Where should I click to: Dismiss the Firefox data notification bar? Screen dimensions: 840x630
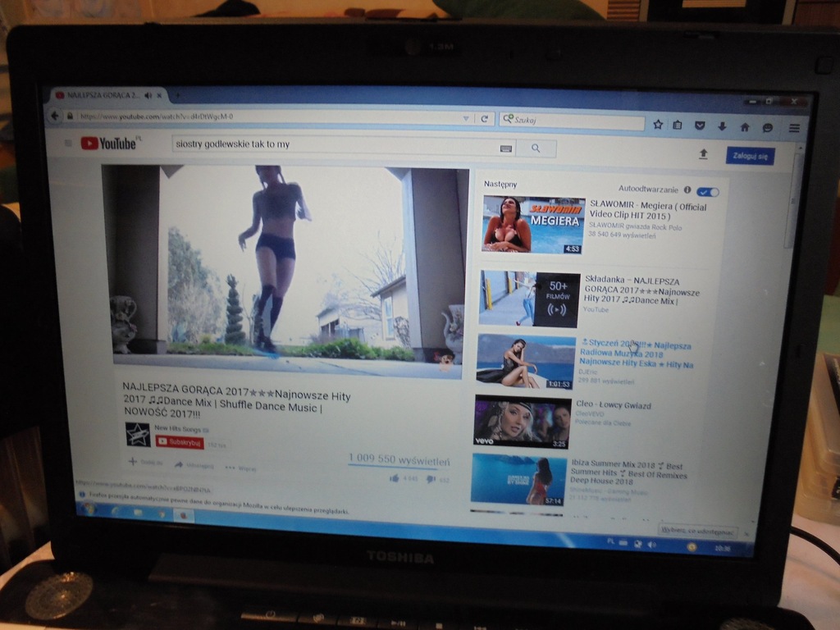pos(746,533)
